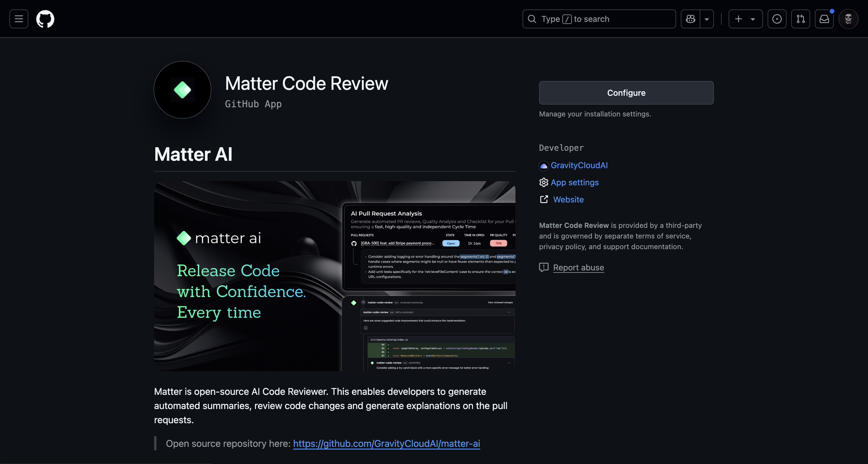The height and width of the screenshot is (464, 868).
Task: Click the 'GitHub App' subtitle text
Action: tap(253, 104)
